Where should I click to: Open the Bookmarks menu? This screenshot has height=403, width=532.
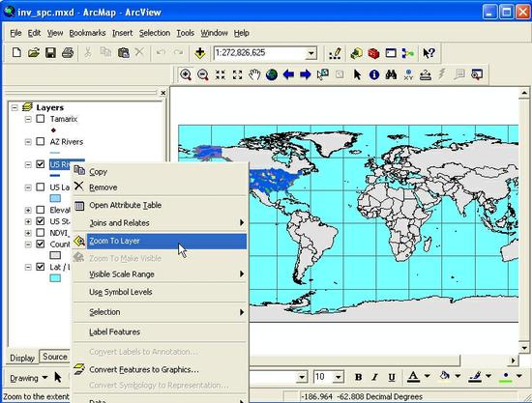click(87, 33)
